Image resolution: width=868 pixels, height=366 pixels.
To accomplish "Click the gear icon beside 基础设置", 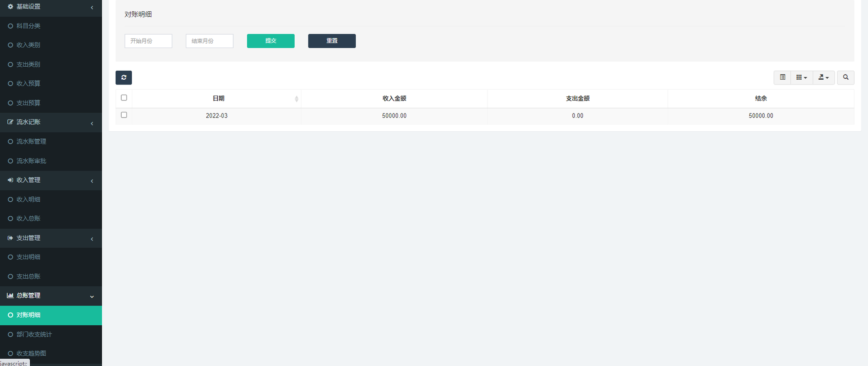I will click(x=11, y=7).
